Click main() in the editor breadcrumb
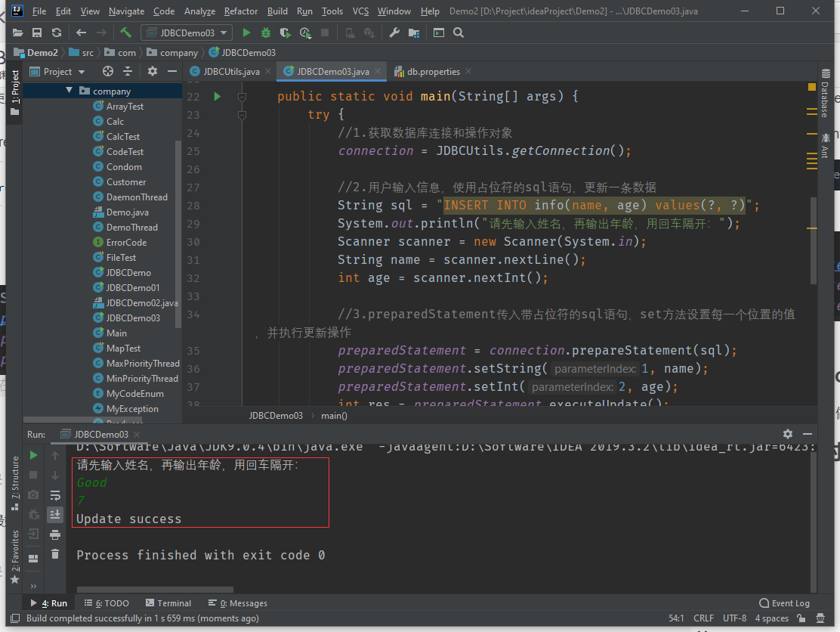This screenshot has height=632, width=840. (x=334, y=416)
